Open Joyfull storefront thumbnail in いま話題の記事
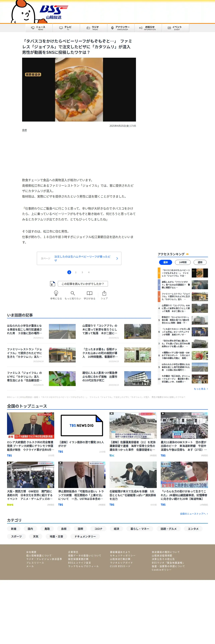This screenshot has width=215, height=644. 62,355
